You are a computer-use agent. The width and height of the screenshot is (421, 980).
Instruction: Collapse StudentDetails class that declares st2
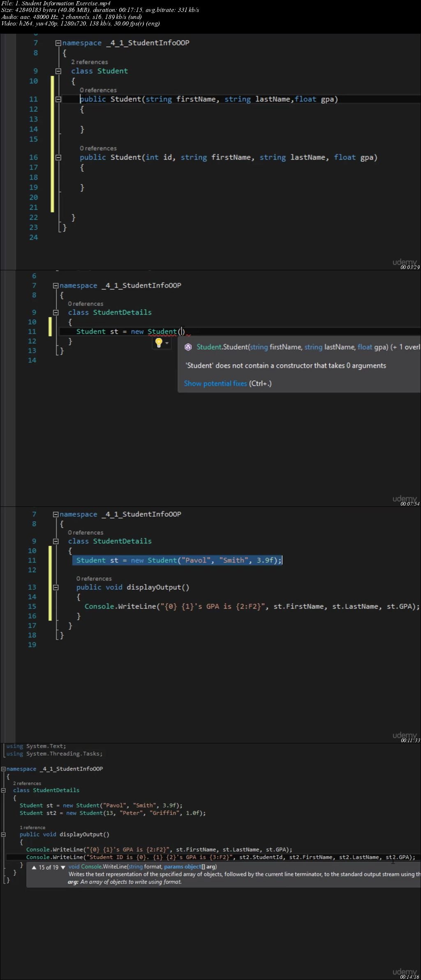click(3, 790)
